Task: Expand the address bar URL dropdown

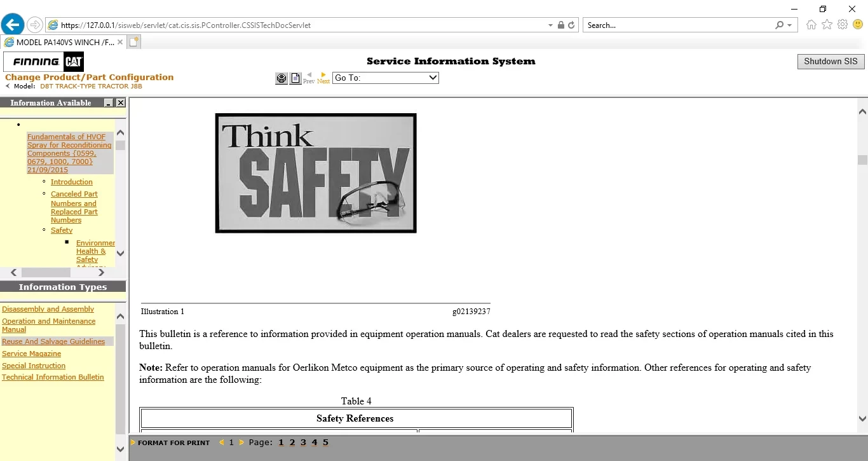Action: (550, 25)
